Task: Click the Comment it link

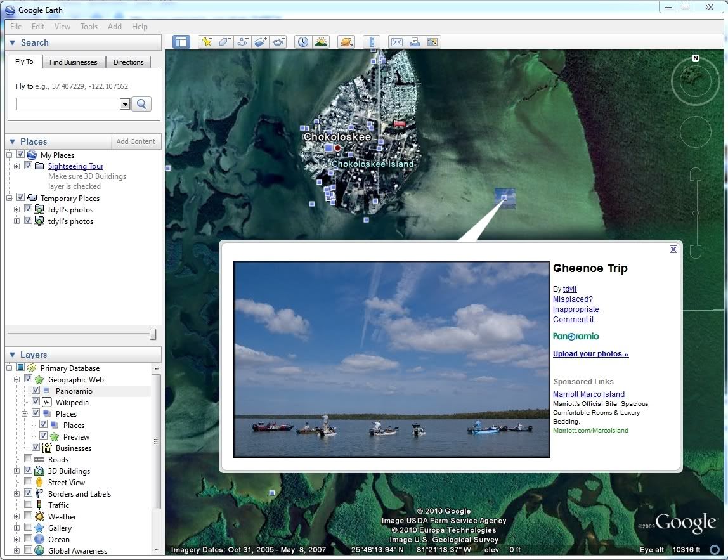Action: pyautogui.click(x=573, y=320)
